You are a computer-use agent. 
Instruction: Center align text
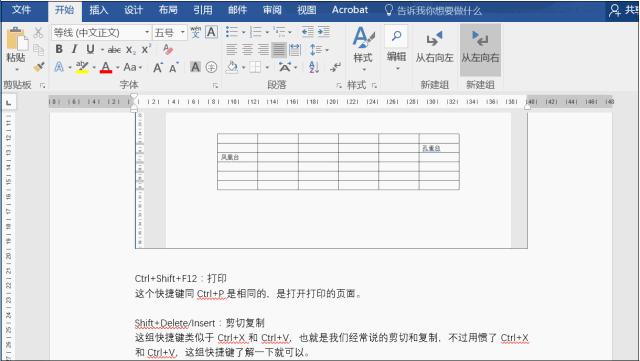[247, 49]
